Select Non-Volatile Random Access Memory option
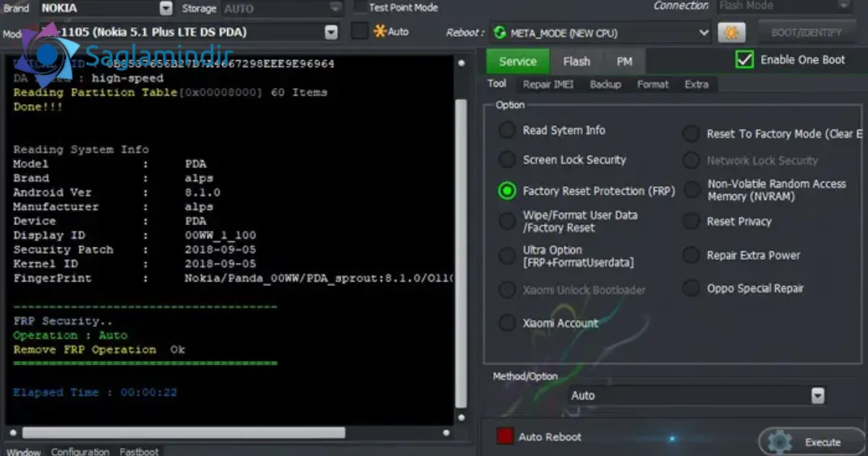 [x=692, y=190]
